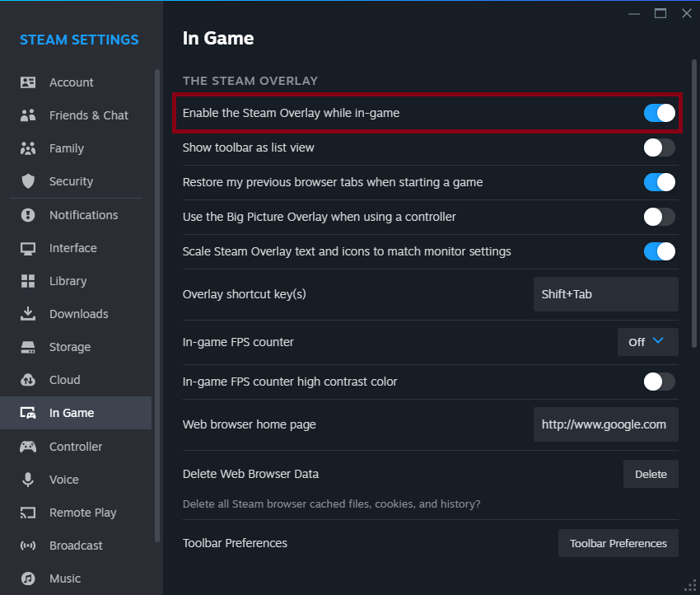700x595 pixels.
Task: Open the Broadcast icon in sidebar
Action: tap(29, 546)
